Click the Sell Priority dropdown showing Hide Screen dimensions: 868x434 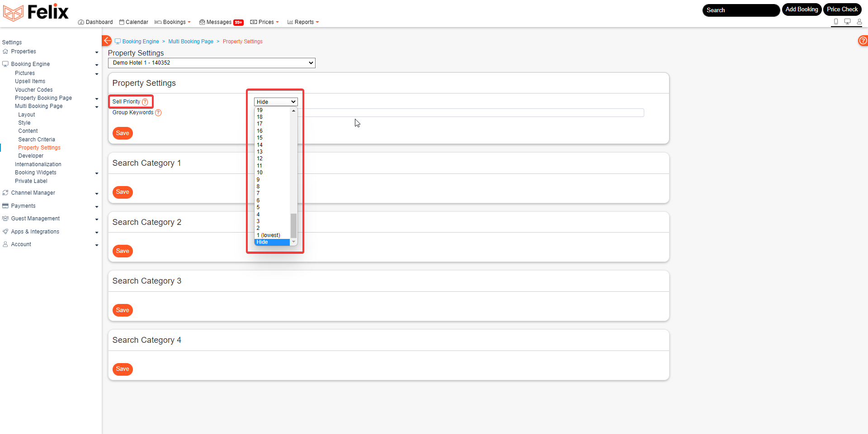(276, 102)
